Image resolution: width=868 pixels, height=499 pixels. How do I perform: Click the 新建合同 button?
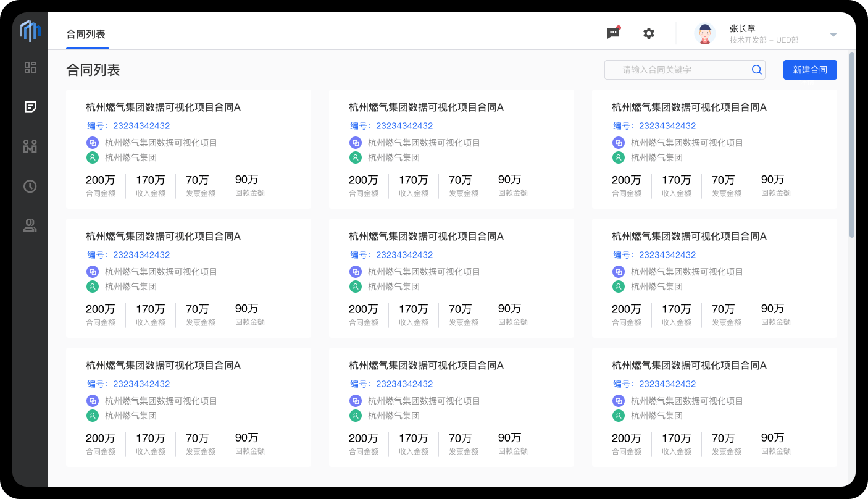[810, 70]
